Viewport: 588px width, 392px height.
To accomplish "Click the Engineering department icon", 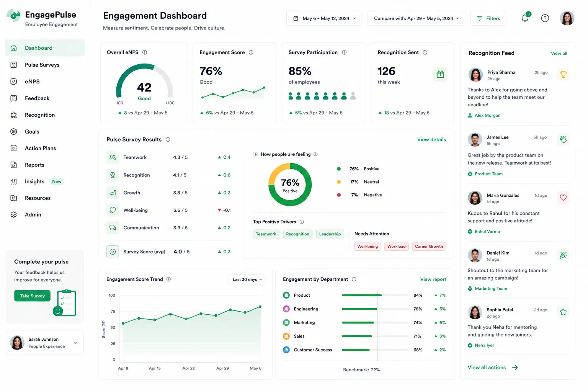I will (x=286, y=309).
